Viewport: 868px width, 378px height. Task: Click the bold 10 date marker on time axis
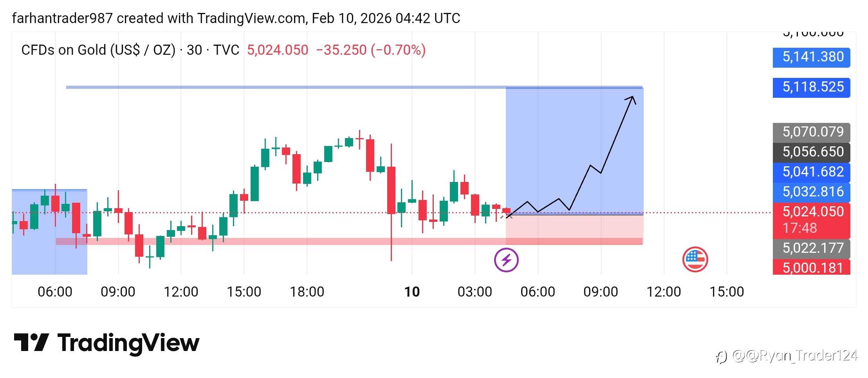click(x=412, y=292)
